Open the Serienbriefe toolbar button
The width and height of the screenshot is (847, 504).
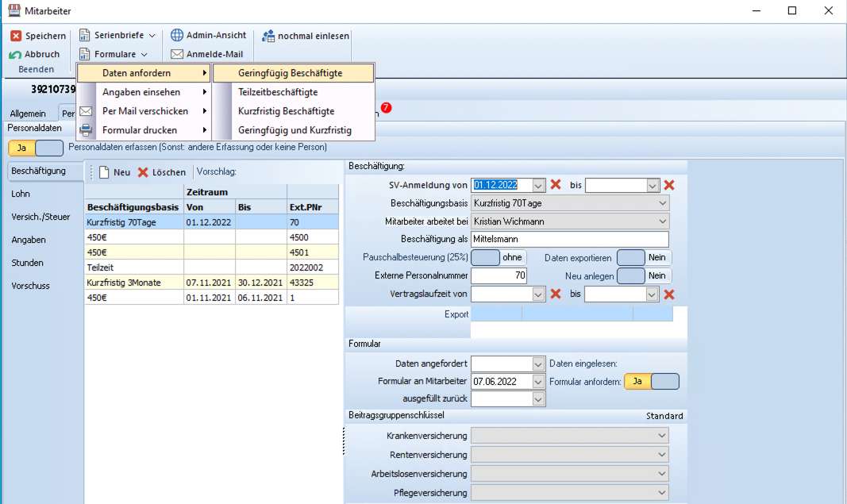[118, 36]
